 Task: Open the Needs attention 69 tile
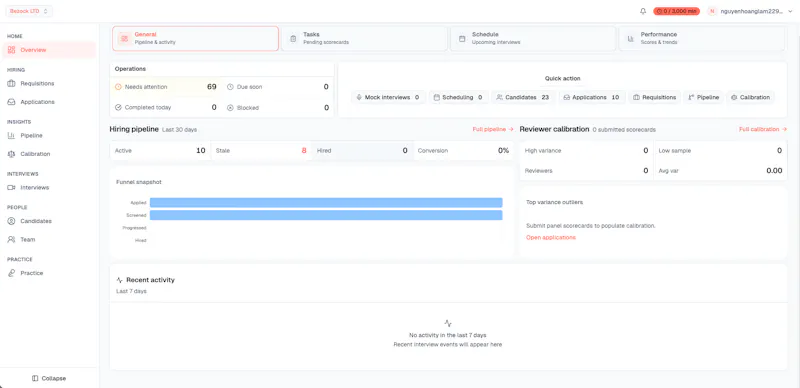(x=166, y=87)
